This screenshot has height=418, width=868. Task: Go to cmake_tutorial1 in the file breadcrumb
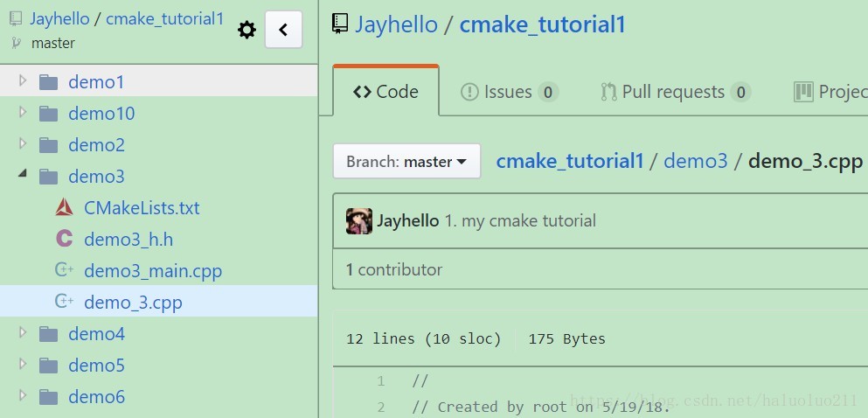pyautogui.click(x=570, y=162)
